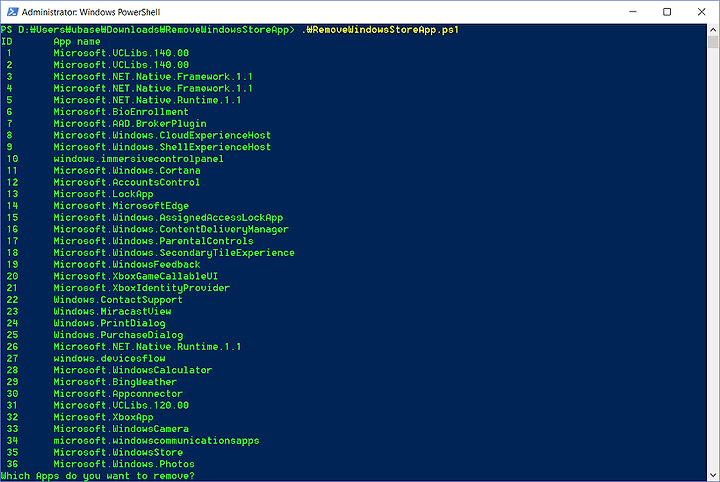Click the Microsoft.Windows.Cortana row
The image size is (720, 482).
tap(127, 171)
